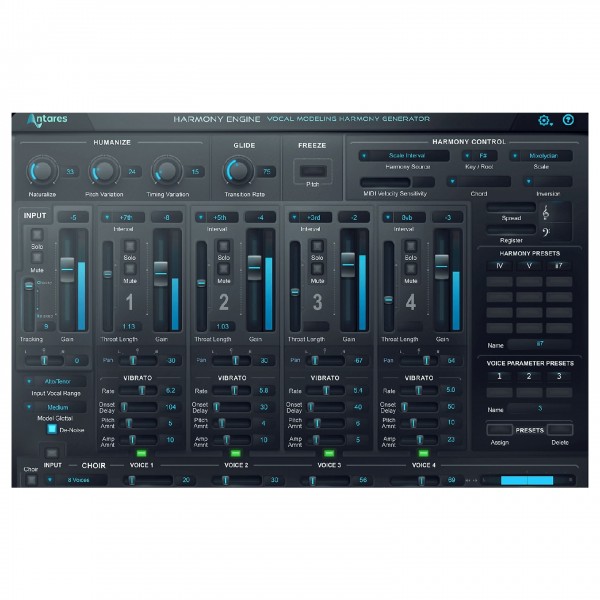The image size is (600, 600).
Task: Open the settings gear menu
Action: pyautogui.click(x=545, y=121)
